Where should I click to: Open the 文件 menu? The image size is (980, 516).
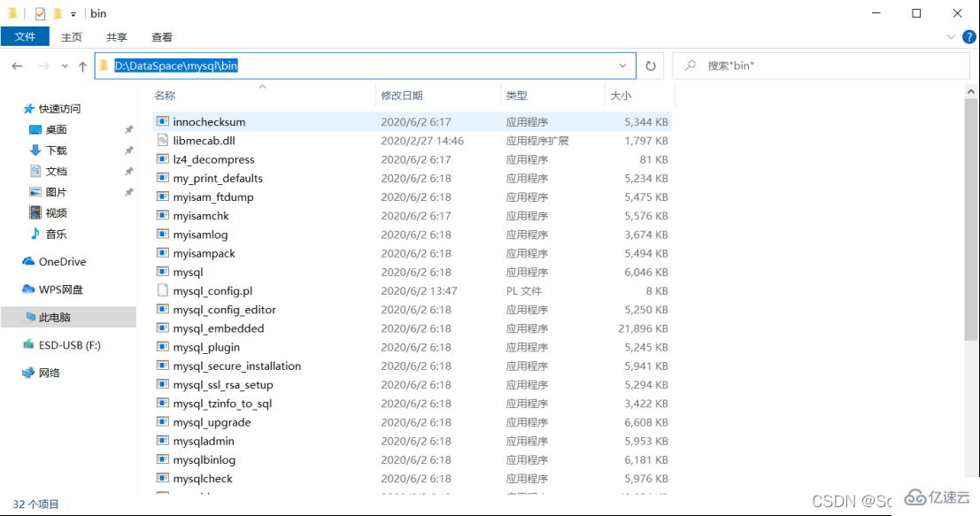(26, 36)
